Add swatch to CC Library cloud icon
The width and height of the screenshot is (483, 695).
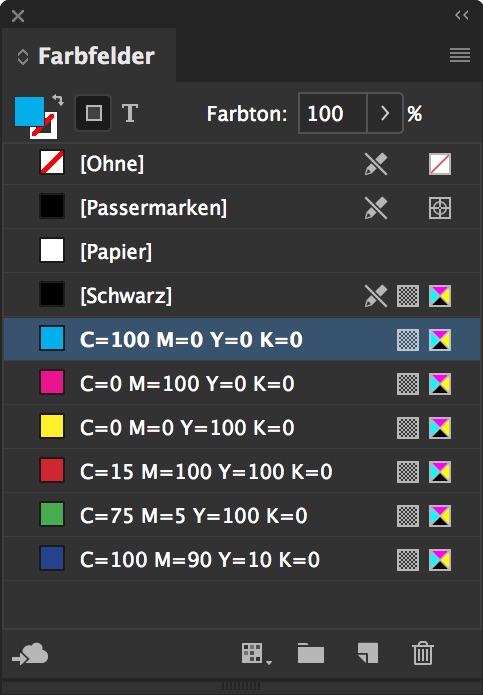(x=30, y=654)
